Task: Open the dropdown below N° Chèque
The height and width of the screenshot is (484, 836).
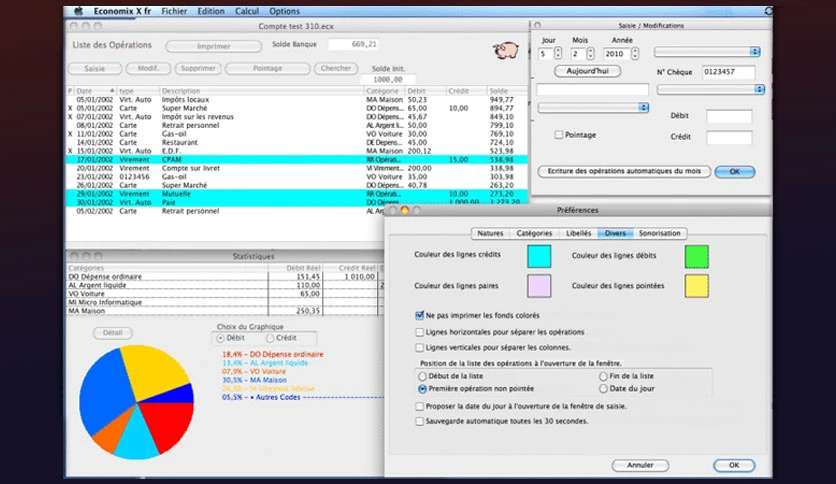Action: click(x=711, y=90)
